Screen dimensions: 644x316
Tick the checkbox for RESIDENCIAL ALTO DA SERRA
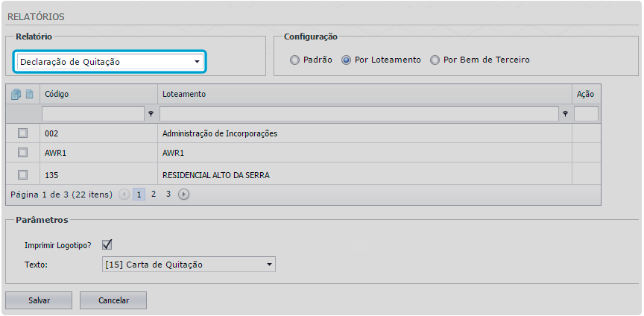click(22, 175)
